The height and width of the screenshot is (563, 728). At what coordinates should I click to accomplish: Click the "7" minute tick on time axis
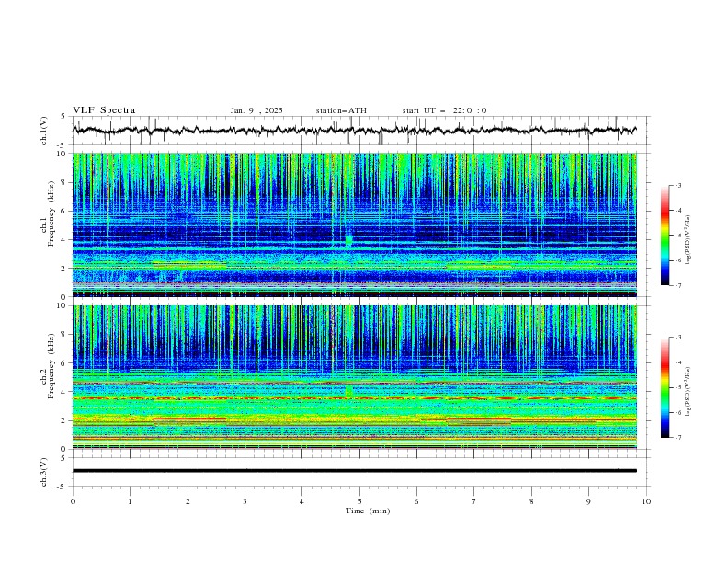tap(474, 501)
